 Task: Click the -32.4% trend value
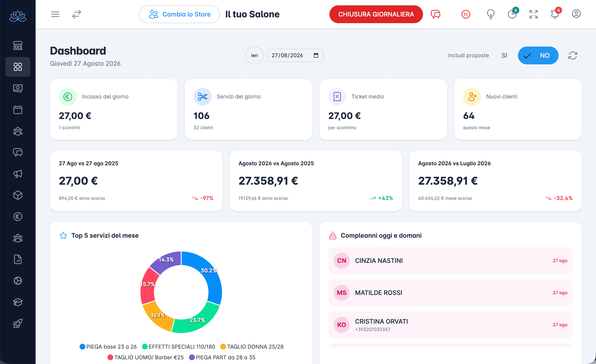[563, 198]
